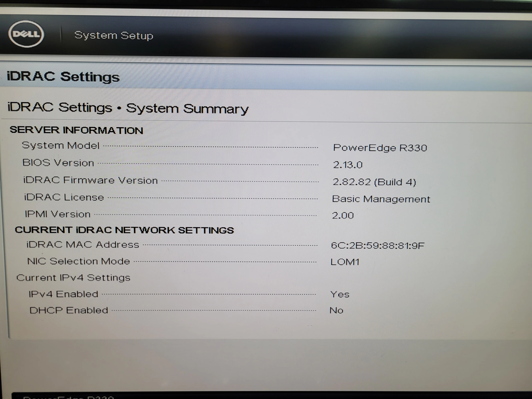This screenshot has width=532, height=399.
Task: Click the System Setup header title
Action: (114, 36)
